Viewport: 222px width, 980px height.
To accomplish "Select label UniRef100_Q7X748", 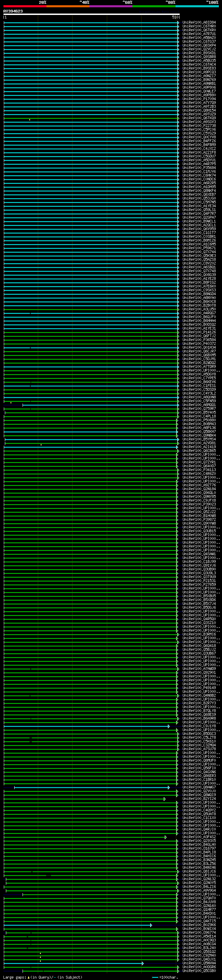I will coord(199,271).
